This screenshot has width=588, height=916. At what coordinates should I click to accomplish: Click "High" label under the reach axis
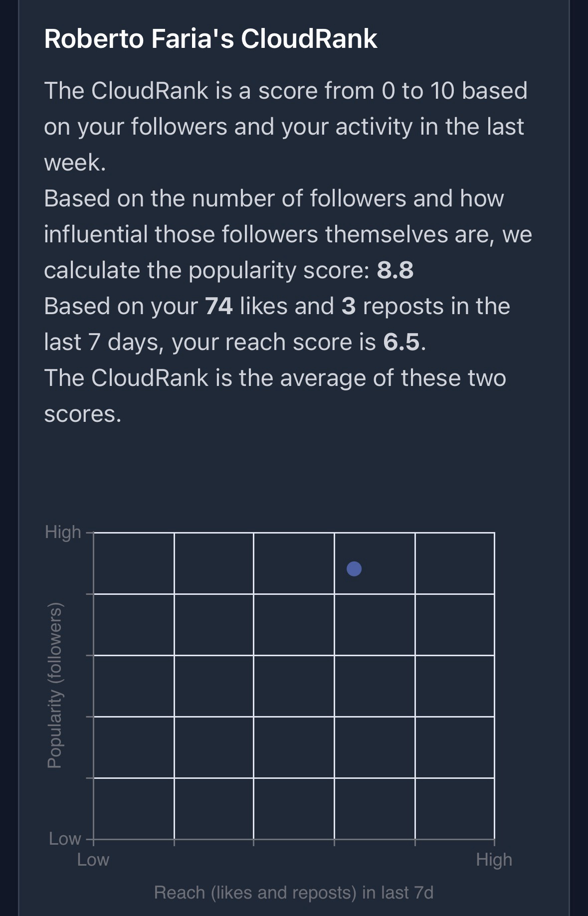click(494, 860)
